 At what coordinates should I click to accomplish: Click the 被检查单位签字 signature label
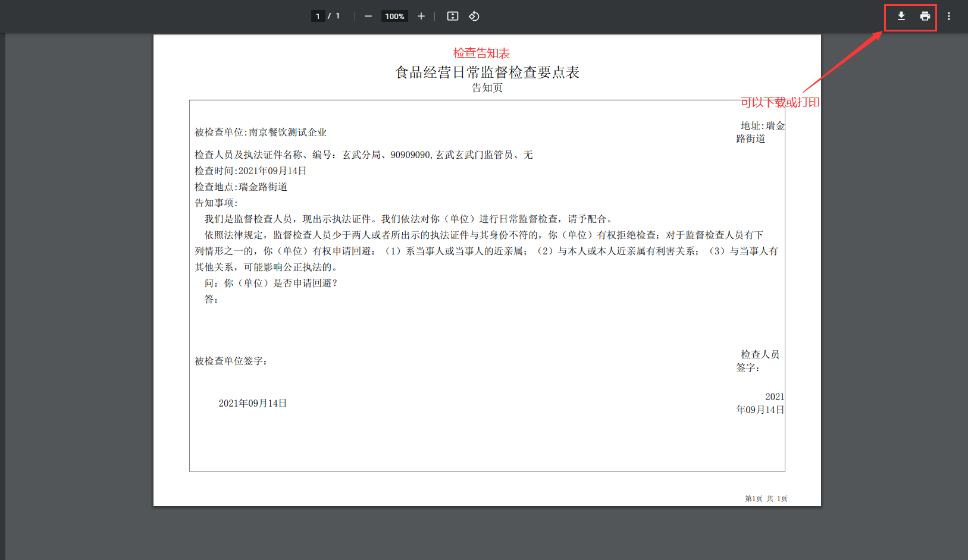(231, 361)
